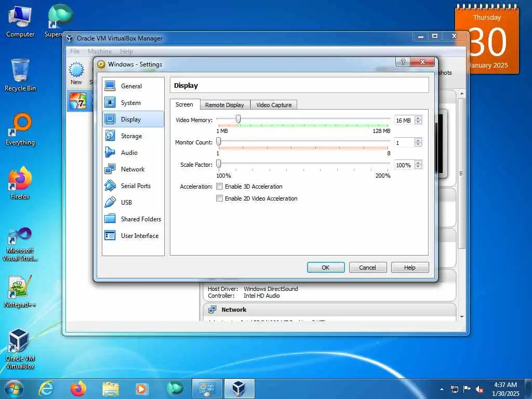Decrease Scale Factor with down arrow
Viewport: 532px width, 399px height.
(x=418, y=167)
